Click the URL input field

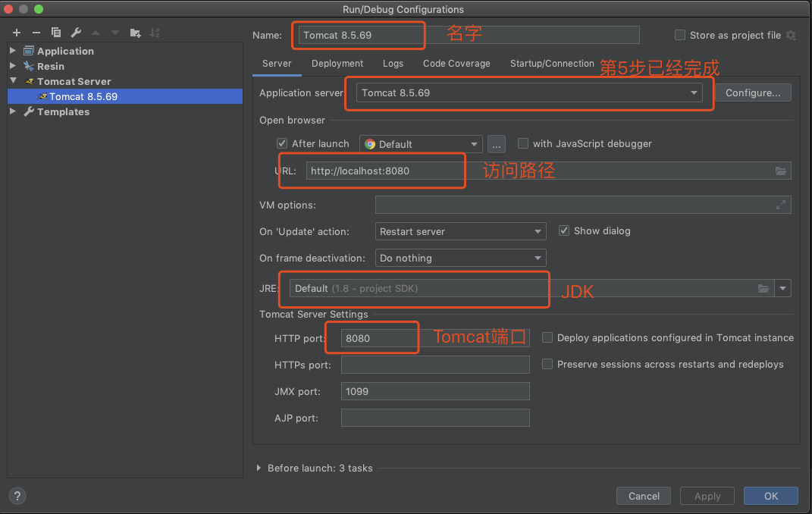(548, 171)
